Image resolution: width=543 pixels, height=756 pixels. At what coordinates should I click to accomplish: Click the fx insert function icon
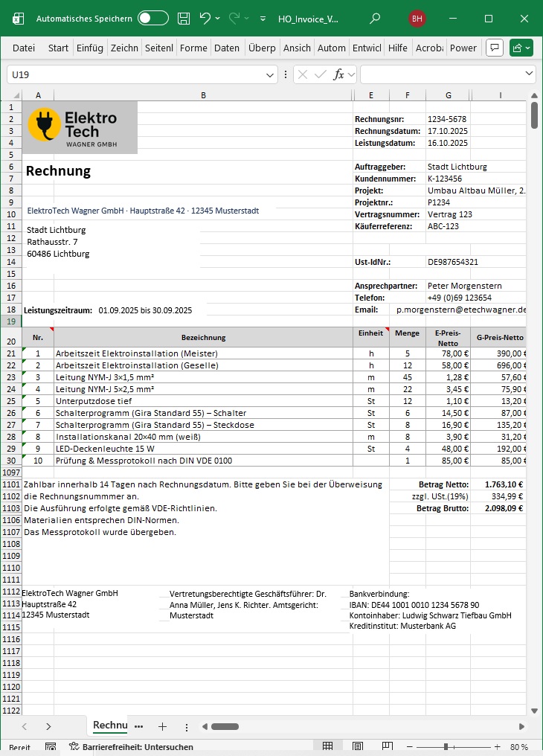point(338,74)
